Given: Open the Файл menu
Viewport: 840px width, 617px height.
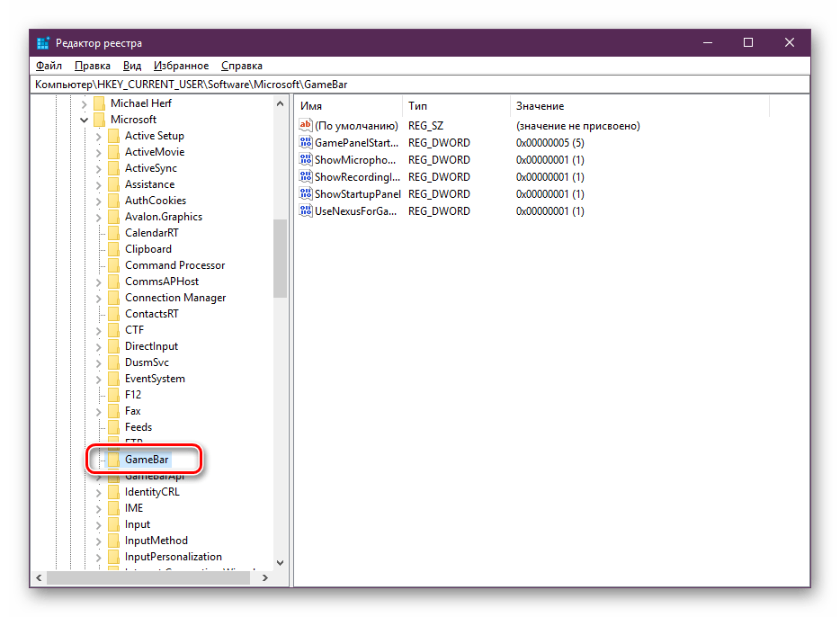Looking at the screenshot, I should tap(49, 66).
